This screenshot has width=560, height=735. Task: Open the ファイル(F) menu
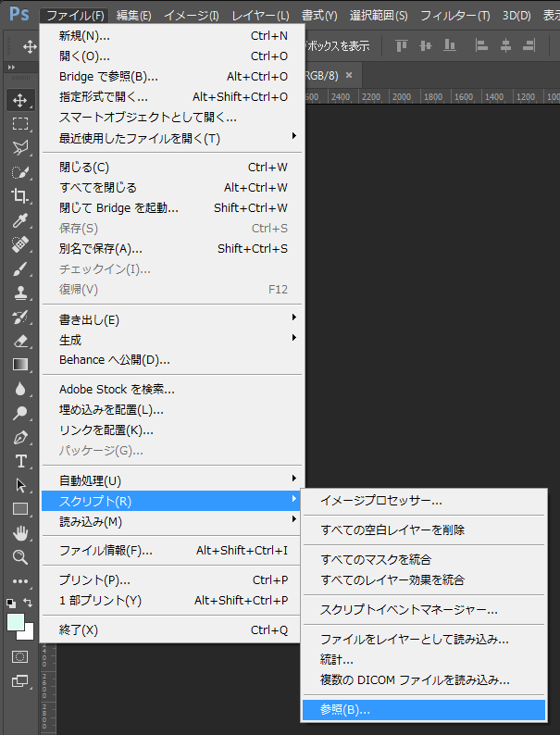(x=75, y=16)
